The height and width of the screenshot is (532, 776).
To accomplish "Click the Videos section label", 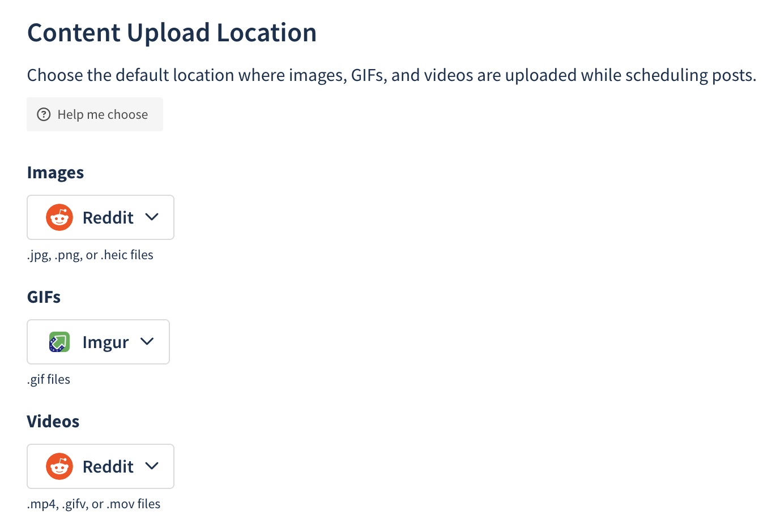I will pyautogui.click(x=53, y=422).
